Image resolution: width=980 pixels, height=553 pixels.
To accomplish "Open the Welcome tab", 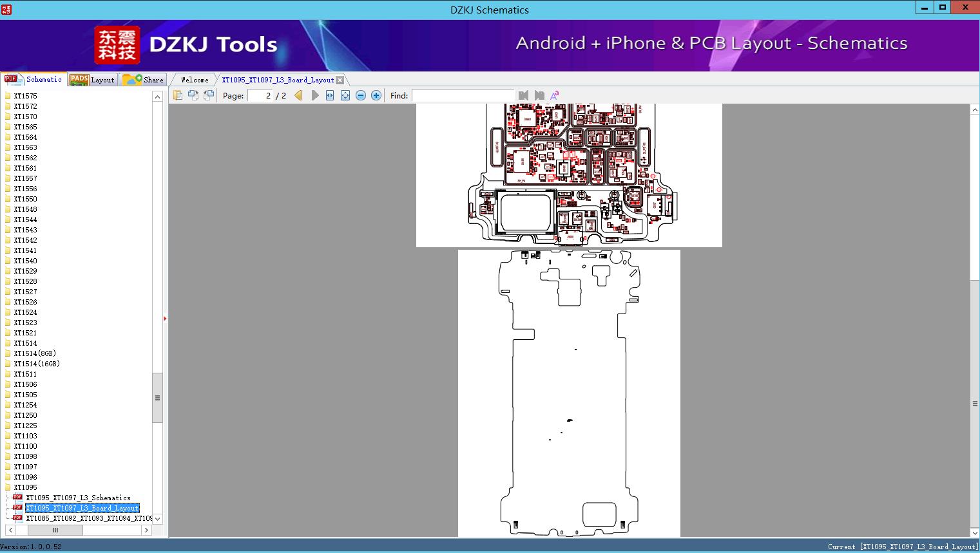I will [195, 80].
